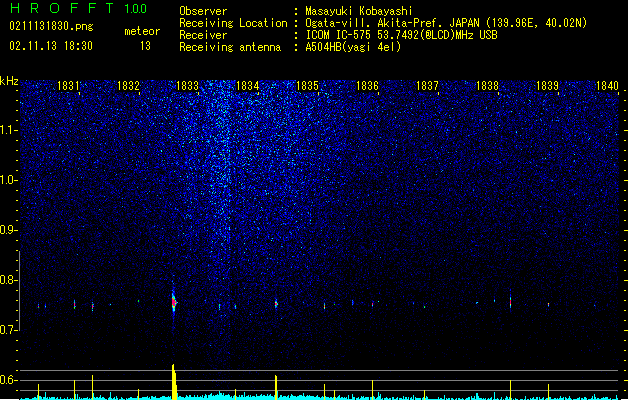629x400 pixels.
Task: Click the 'Receiving Location' label
Action: coord(233,23)
